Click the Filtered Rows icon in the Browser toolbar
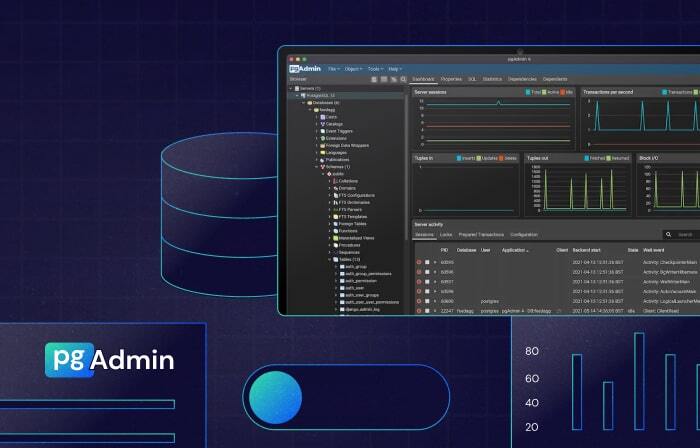700x448 pixels. (x=394, y=79)
